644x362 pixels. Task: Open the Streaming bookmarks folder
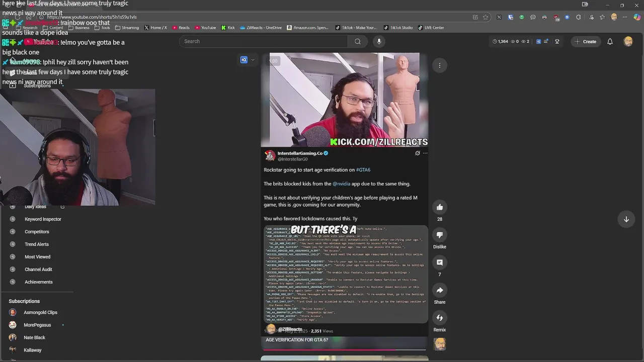127,28
